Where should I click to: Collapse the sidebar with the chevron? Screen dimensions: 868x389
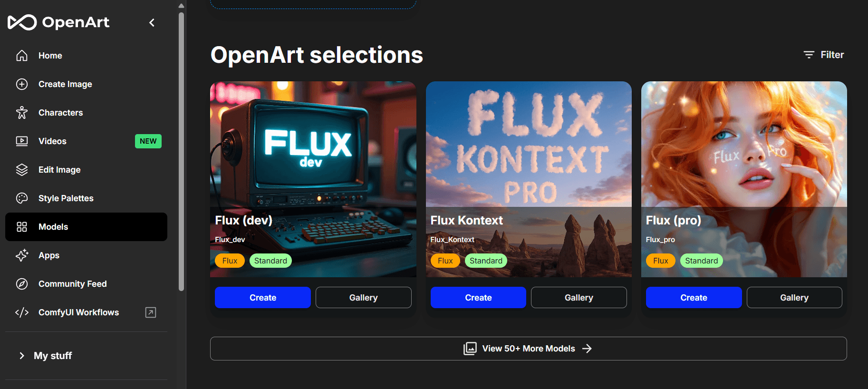click(152, 22)
